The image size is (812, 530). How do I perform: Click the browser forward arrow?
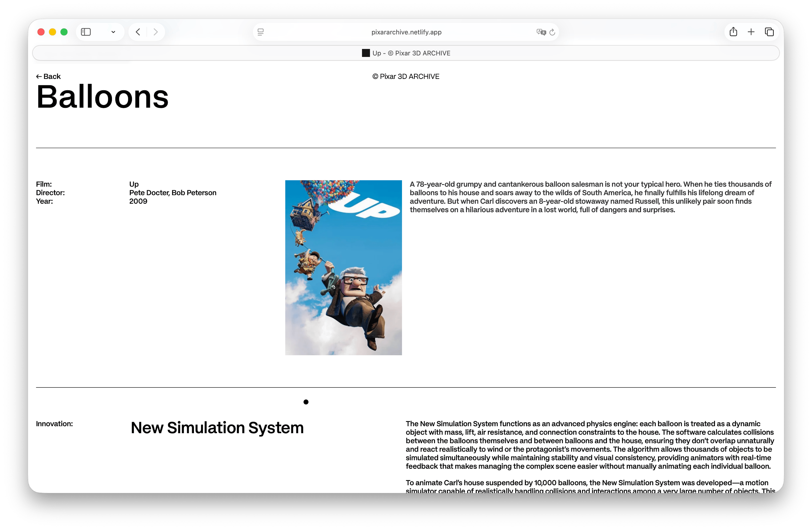tap(156, 32)
